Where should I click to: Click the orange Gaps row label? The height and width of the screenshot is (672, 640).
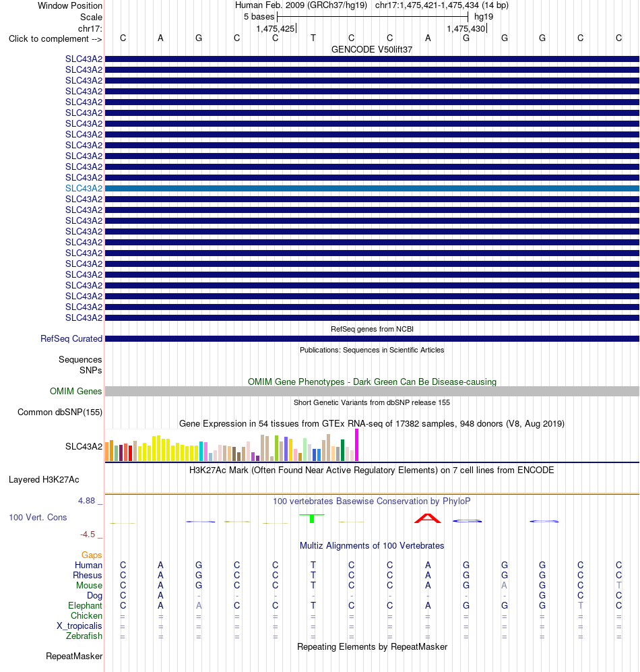point(92,555)
